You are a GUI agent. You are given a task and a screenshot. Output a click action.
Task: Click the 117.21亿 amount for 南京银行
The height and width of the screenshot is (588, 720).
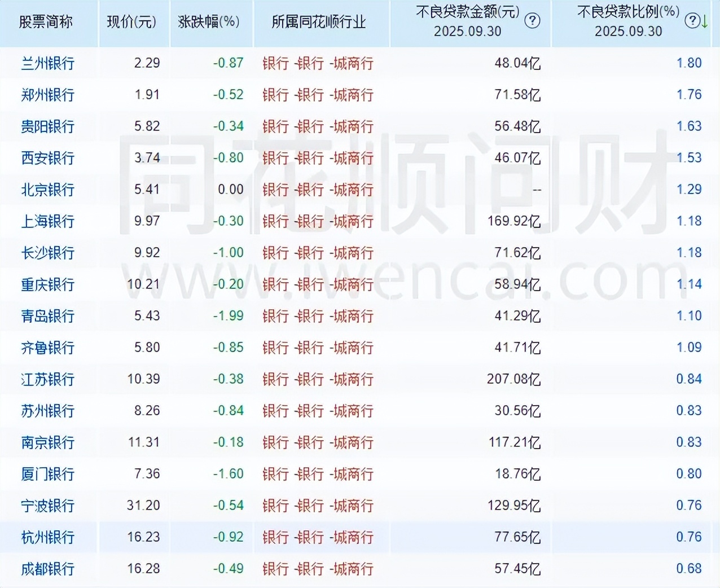pos(515,442)
